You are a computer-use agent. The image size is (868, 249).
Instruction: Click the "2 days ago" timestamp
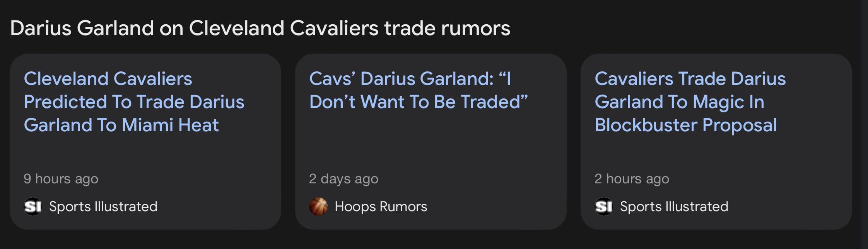pyautogui.click(x=343, y=179)
